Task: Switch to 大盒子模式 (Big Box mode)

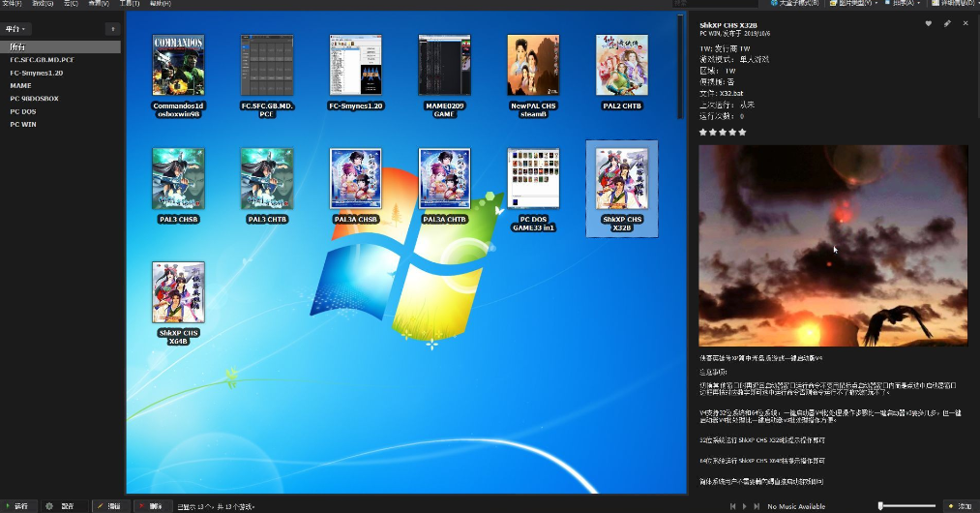Action: [794, 3]
